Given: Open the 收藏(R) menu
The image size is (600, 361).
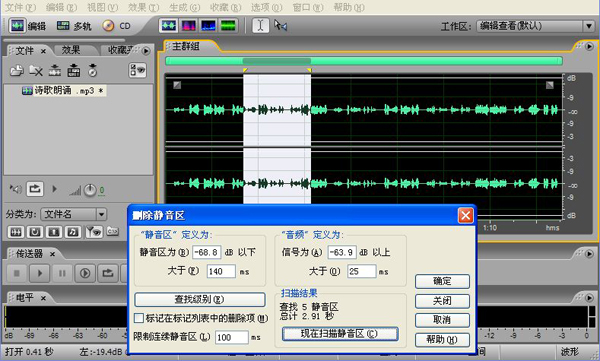Looking at the screenshot, I should point(226,7).
